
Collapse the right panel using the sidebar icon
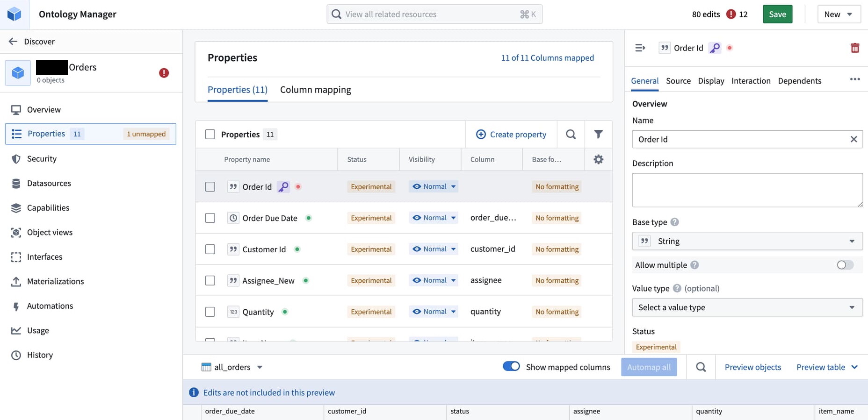pyautogui.click(x=640, y=48)
